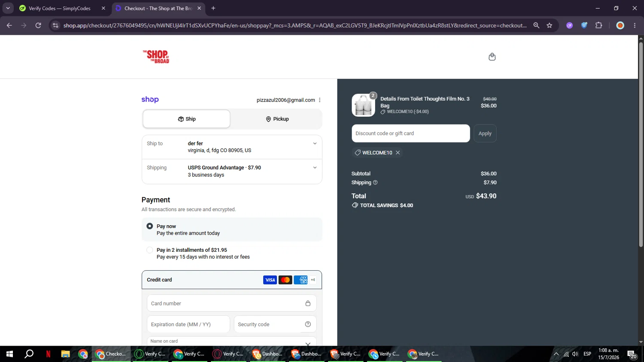This screenshot has height=362, width=644.
Task: Open File Explorer from the taskbar
Action: (x=65, y=354)
